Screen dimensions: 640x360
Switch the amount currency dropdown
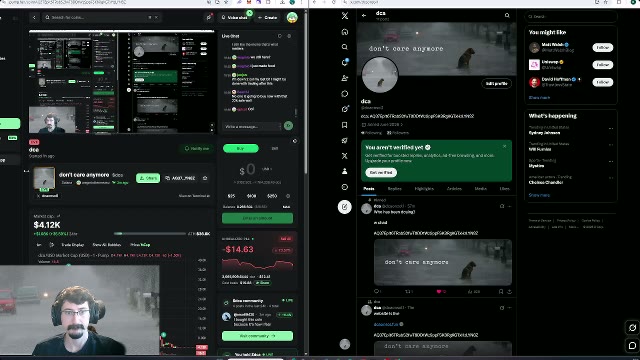coord(267,169)
